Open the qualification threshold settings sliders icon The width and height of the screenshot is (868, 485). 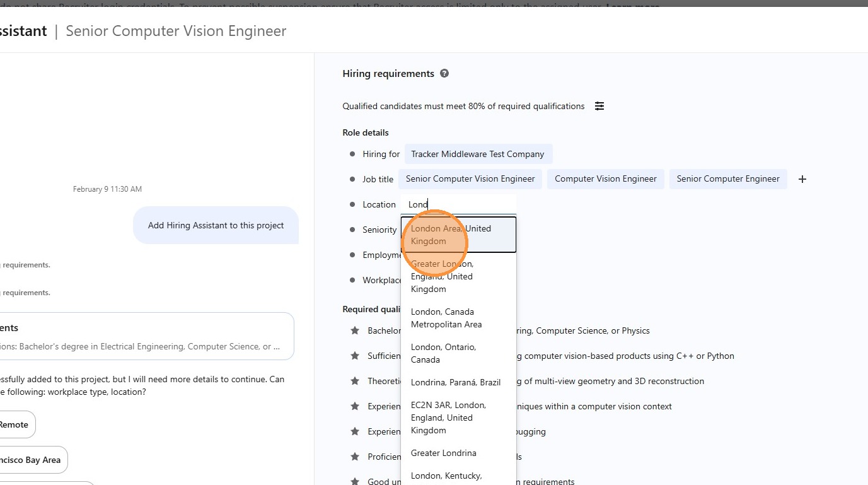599,106
